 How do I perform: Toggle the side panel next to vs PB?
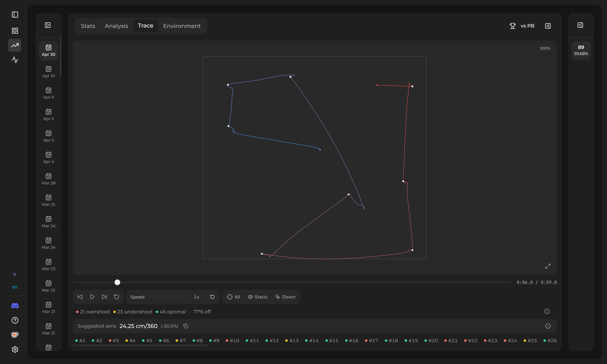(548, 26)
